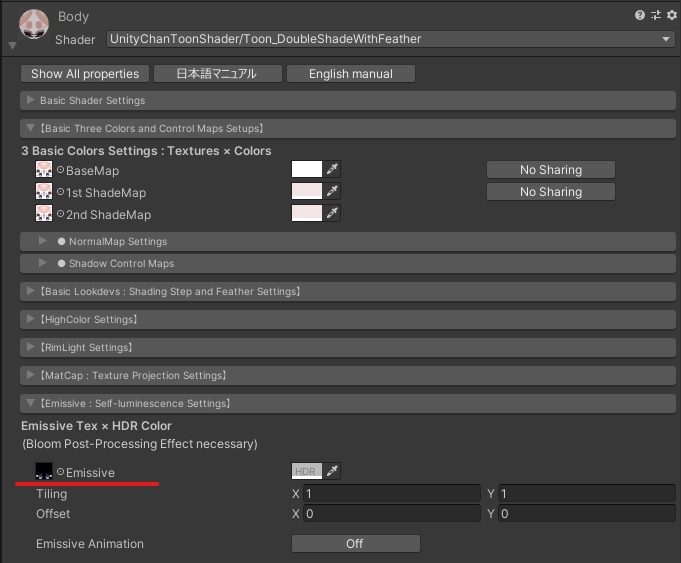Expand the Basic Shader Settings section
The height and width of the screenshot is (563, 681).
coord(92,100)
